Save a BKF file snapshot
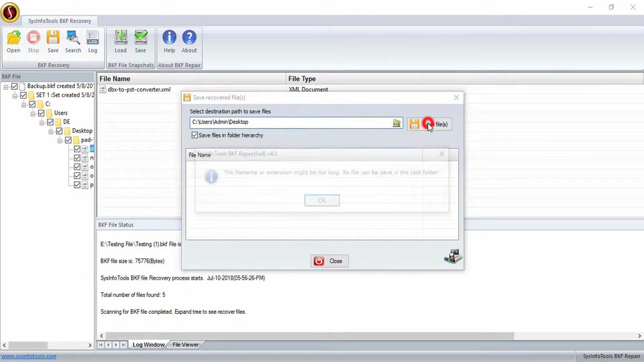Screen dimensions: 644x362 tap(140, 42)
